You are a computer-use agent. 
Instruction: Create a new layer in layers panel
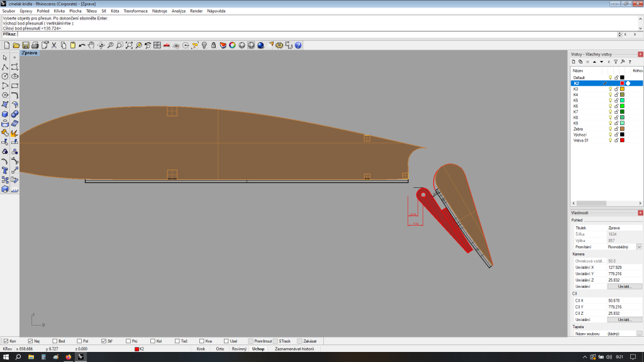574,62
